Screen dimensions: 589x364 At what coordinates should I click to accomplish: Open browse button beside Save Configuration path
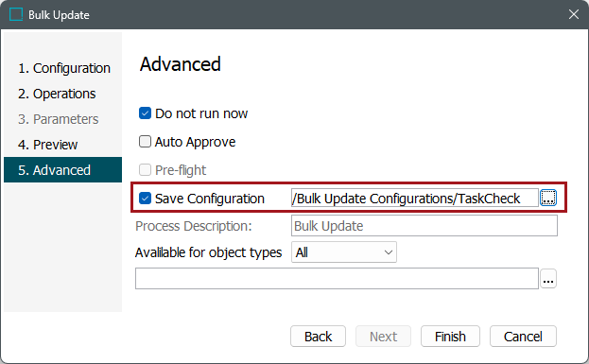548,198
